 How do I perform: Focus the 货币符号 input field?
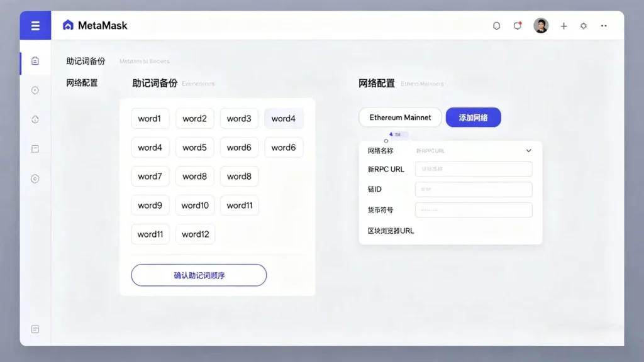point(474,210)
